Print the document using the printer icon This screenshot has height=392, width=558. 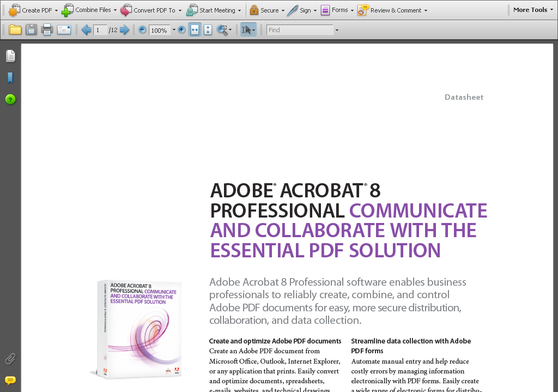[x=47, y=30]
